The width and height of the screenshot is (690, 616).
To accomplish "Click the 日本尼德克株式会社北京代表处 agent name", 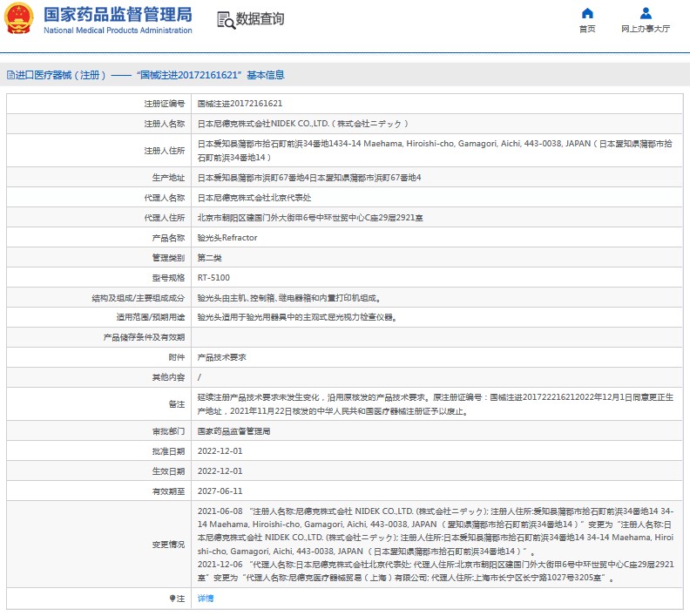I will point(249,197).
